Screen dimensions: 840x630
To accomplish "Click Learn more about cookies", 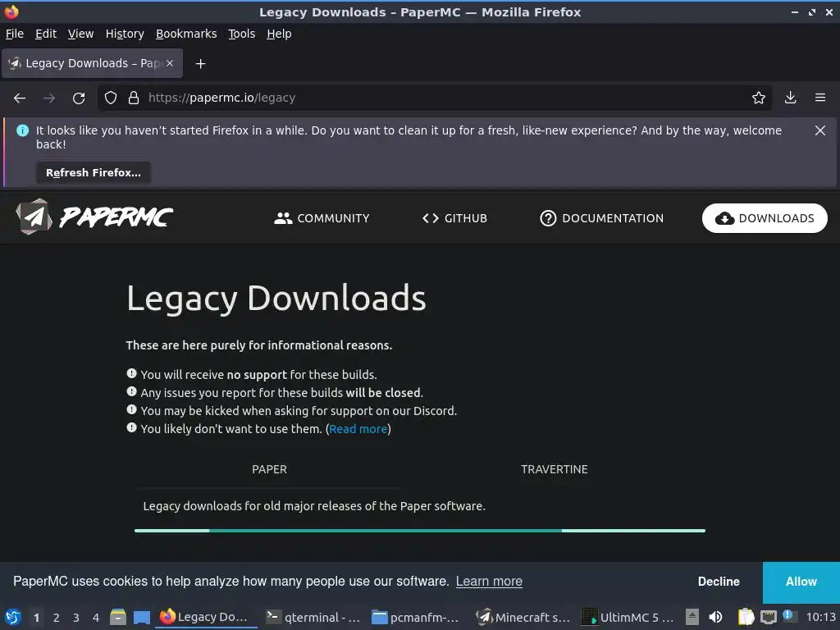I will pyautogui.click(x=489, y=582).
